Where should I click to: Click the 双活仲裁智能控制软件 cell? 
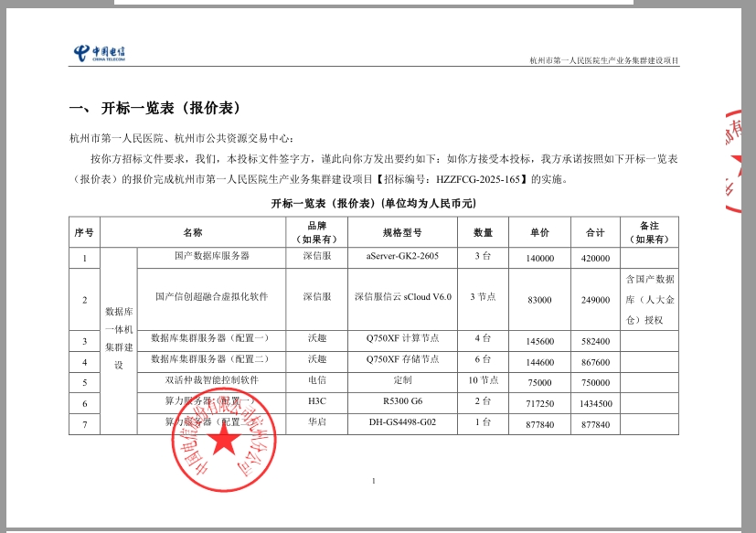pyautogui.click(x=211, y=380)
